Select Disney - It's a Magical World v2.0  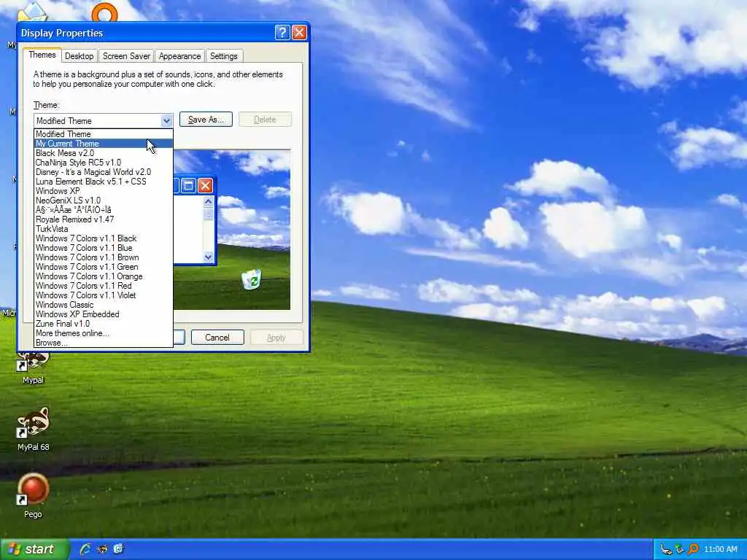[104, 172]
